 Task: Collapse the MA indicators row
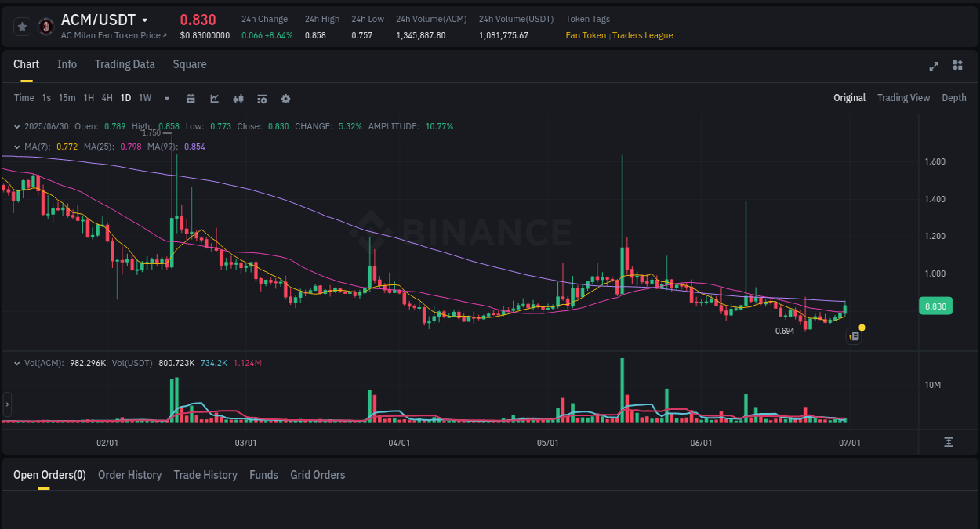pyautogui.click(x=16, y=146)
